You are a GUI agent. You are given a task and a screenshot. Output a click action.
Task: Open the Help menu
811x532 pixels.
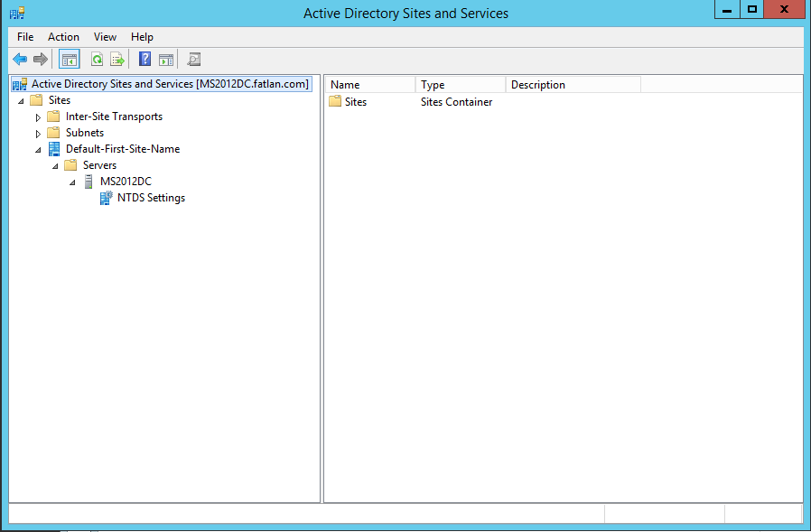coord(142,37)
